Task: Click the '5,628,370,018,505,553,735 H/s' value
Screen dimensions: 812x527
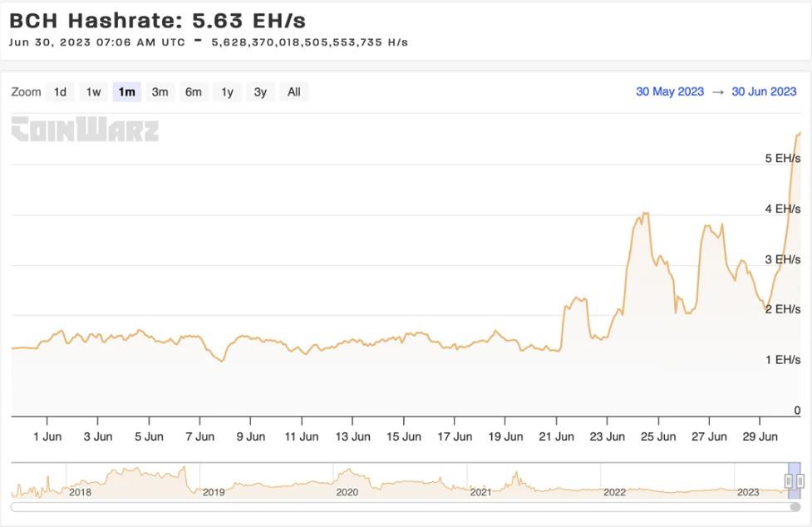Action: tap(310, 42)
